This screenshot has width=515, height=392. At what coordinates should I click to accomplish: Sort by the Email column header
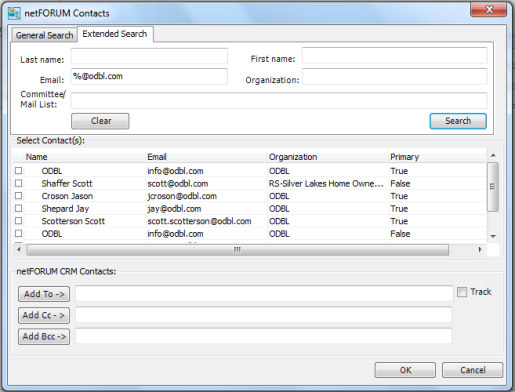click(206, 157)
